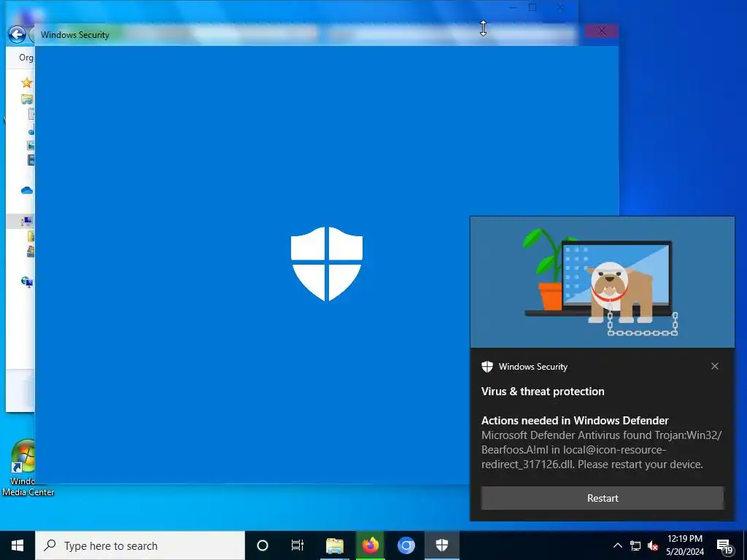Image resolution: width=747 pixels, height=560 pixels.
Task: Click the Organize menu in the Explorer window
Action: tap(26, 58)
